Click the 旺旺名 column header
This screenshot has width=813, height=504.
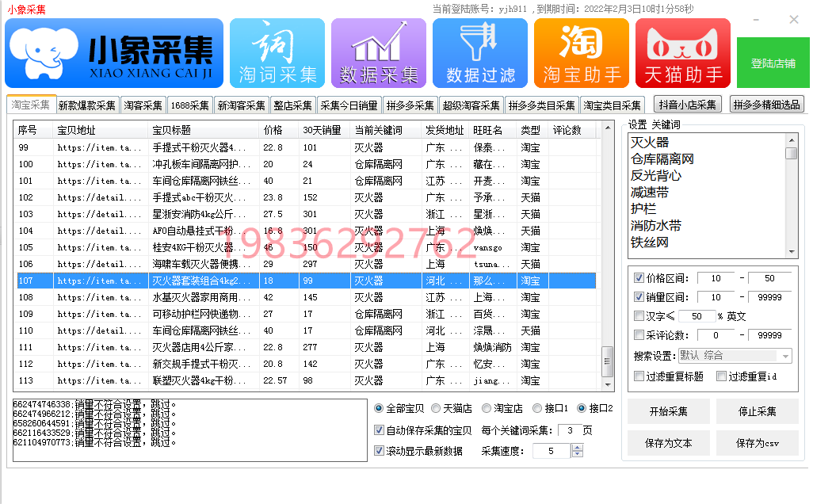[491, 130]
